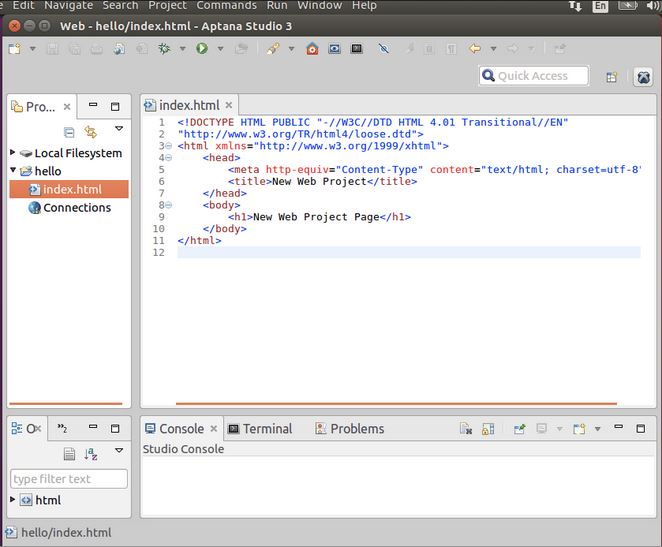Select Connections in Project Explorer
Viewport: 662px width, 547px height.
point(70,208)
